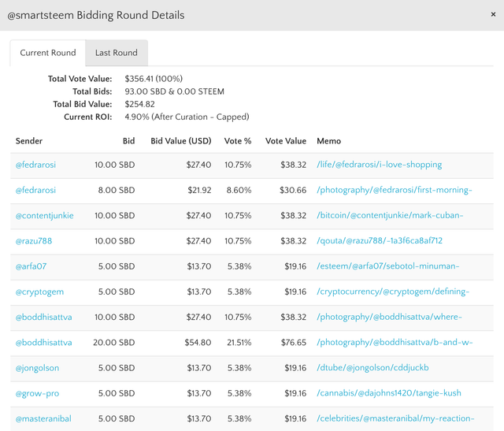Viewport: 504px width, 431px height.
Task: Follow the cryptocurrency defining memo link
Action: (x=393, y=292)
